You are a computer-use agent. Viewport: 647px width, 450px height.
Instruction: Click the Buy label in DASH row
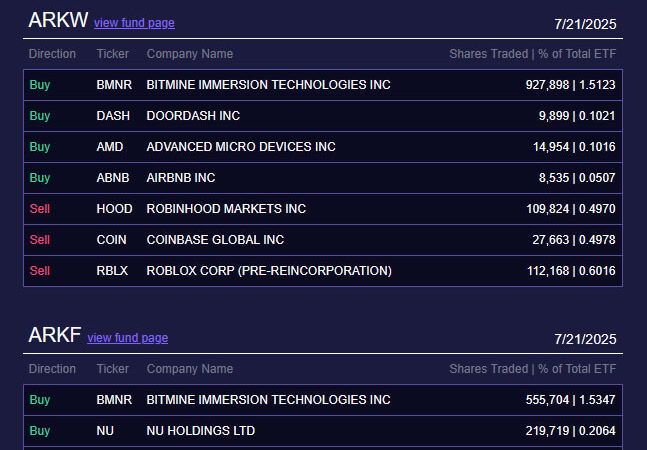(x=40, y=116)
